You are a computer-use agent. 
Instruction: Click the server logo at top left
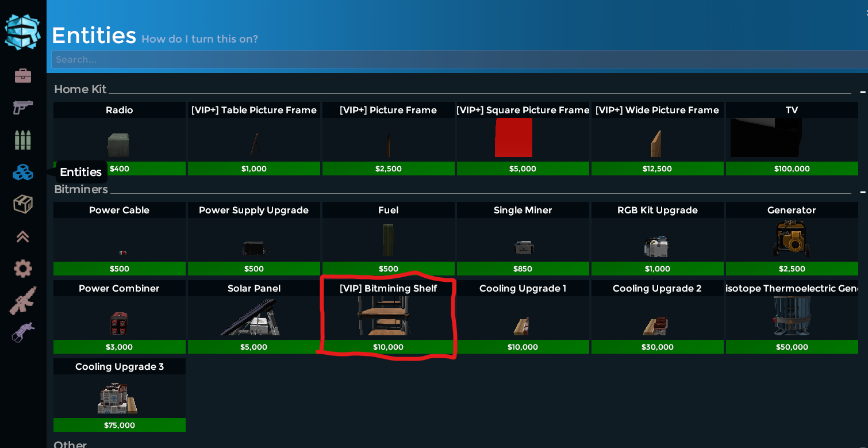(23, 32)
